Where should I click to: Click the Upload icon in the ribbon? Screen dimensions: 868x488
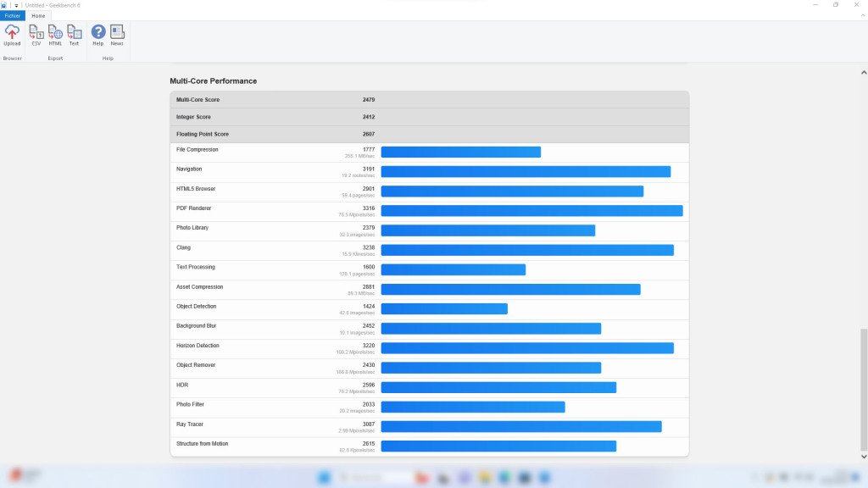12,36
